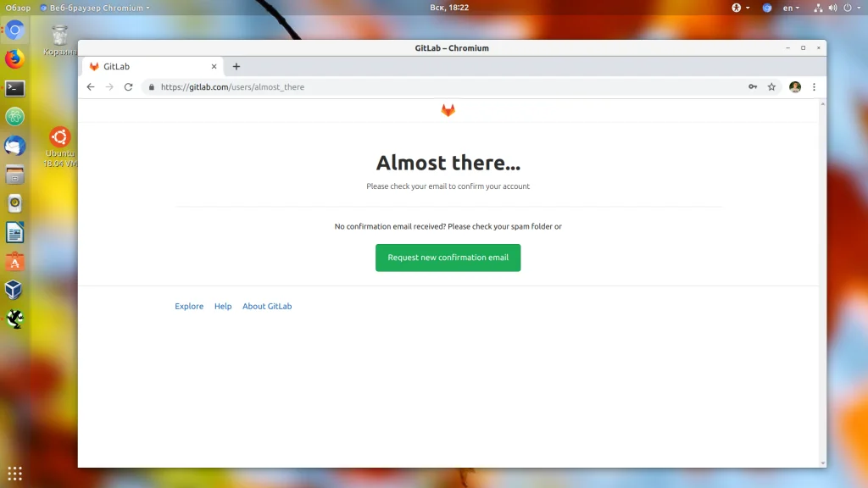This screenshot has width=868, height=488.
Task: Open the About GitLab link
Action: (267, 306)
